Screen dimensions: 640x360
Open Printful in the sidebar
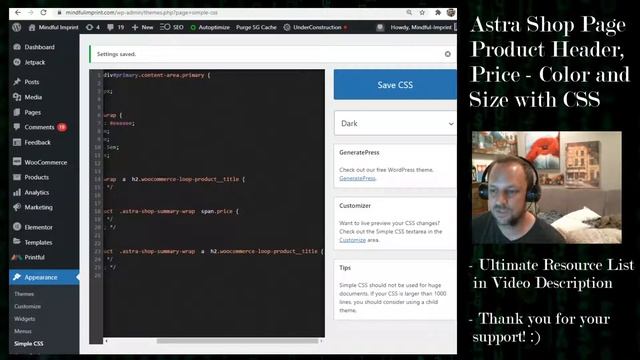click(x=34, y=258)
